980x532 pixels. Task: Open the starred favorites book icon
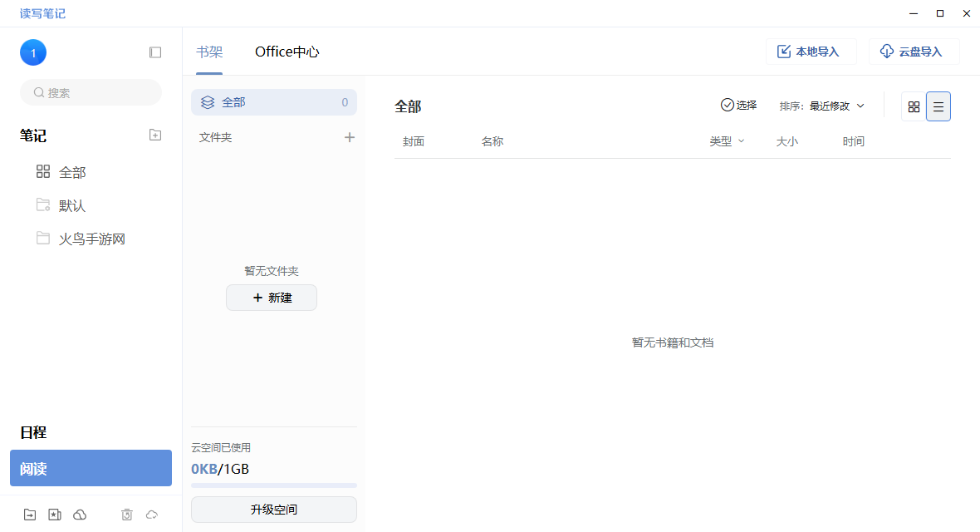pos(55,515)
